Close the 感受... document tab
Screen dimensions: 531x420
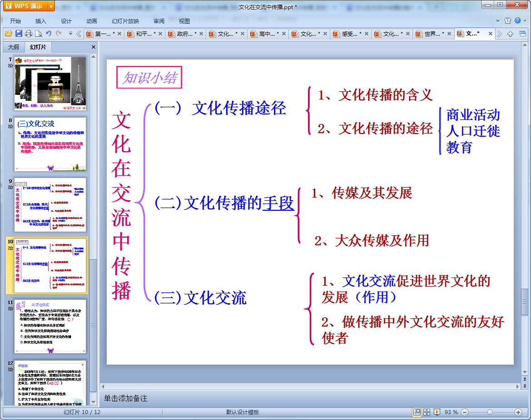pos(367,34)
